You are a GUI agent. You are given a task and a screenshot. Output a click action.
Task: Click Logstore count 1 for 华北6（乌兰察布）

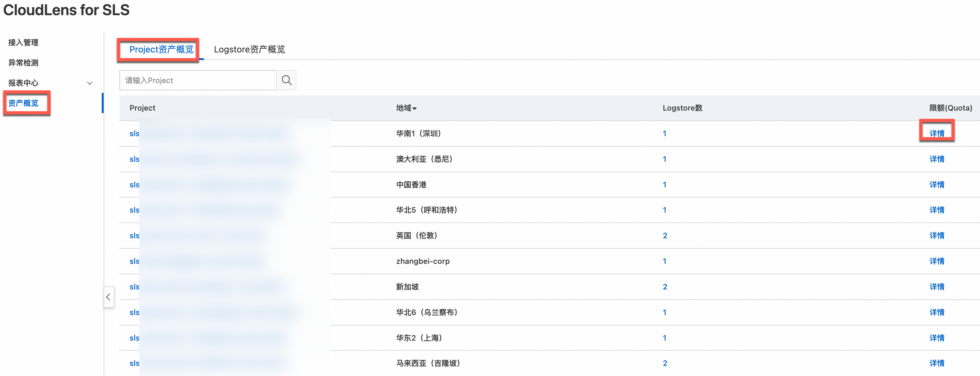(665, 312)
